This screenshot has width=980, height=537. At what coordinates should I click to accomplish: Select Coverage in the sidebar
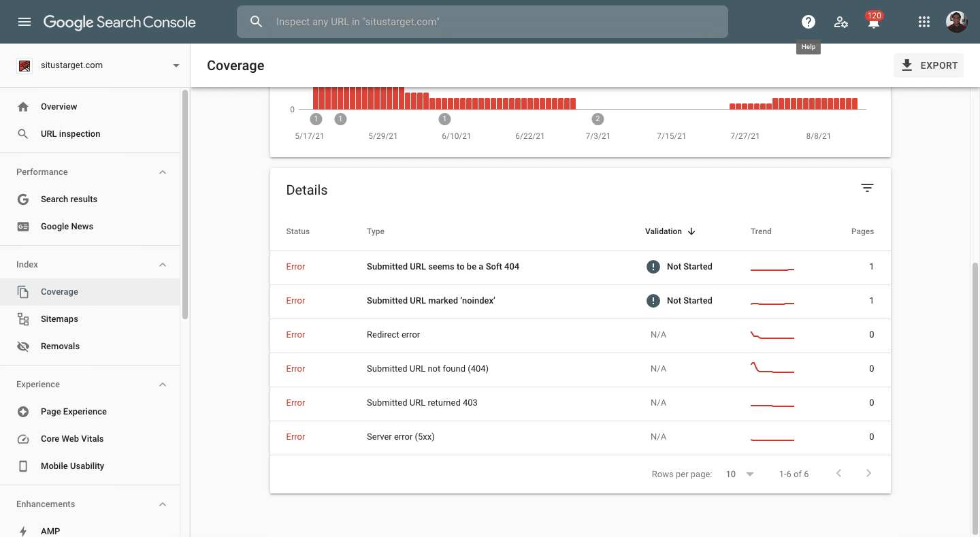tap(90, 292)
